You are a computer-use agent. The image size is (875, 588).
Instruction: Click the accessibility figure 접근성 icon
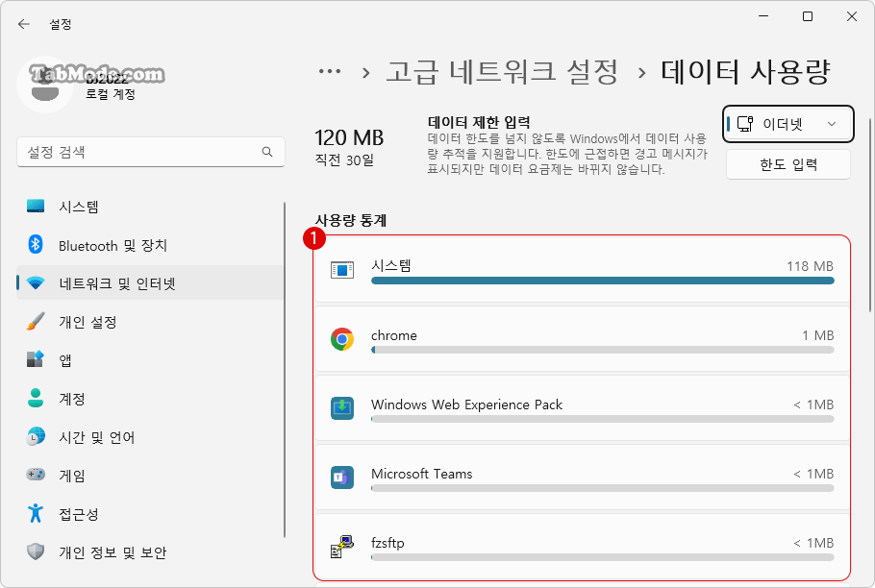(x=36, y=513)
